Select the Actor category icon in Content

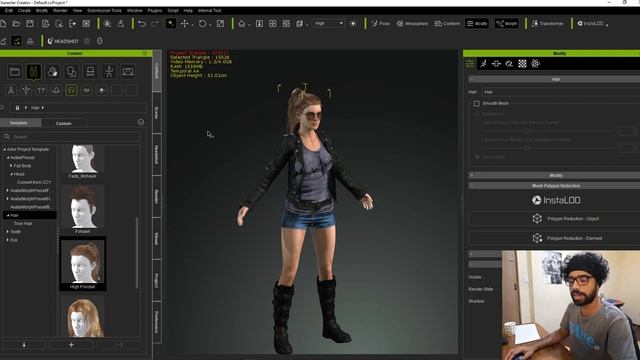[33, 72]
